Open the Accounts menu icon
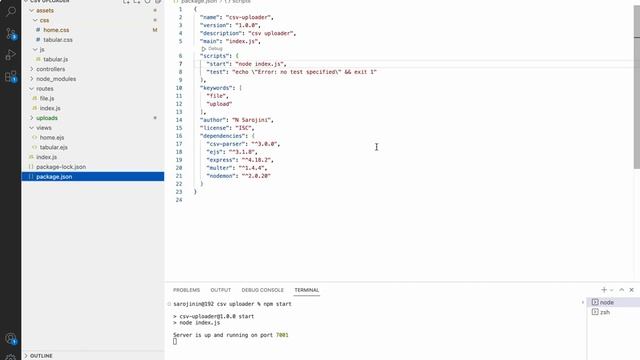This screenshot has width=640, height=360. pos(11,339)
